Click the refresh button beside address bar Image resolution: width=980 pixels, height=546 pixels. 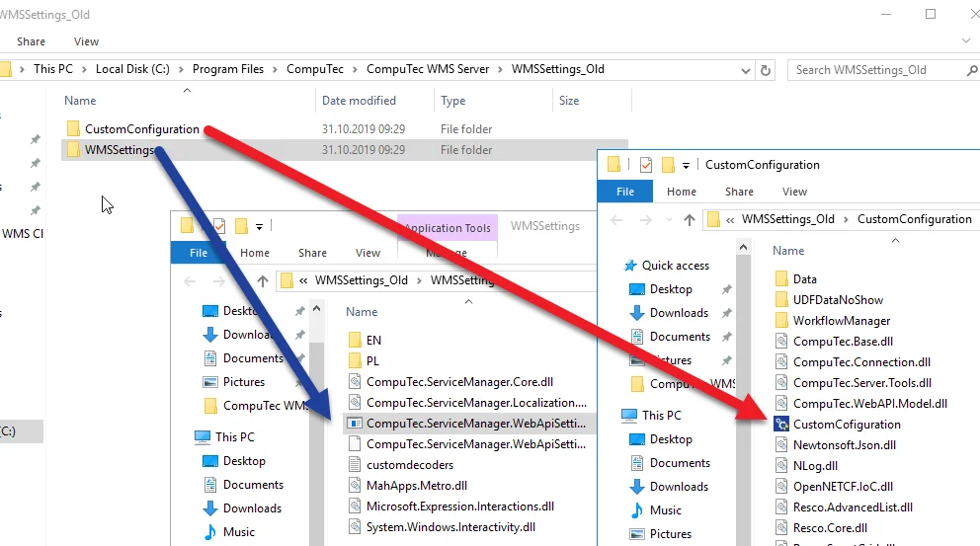(x=765, y=70)
